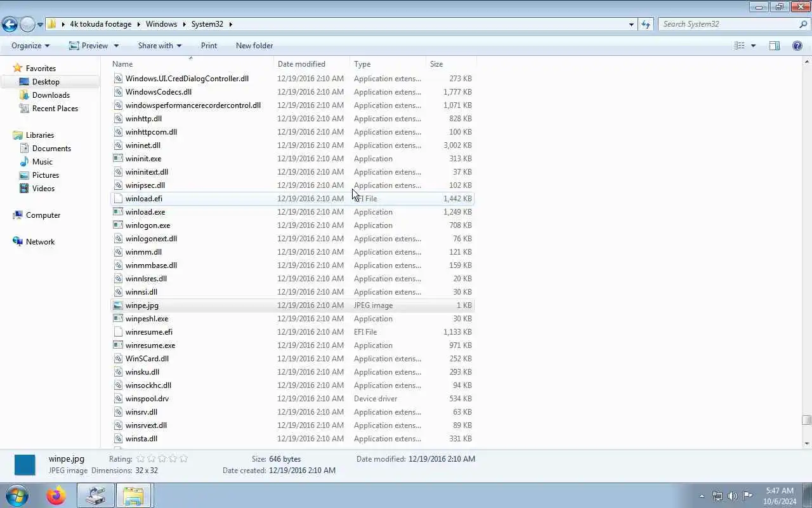
Task: Open the Share with menu
Action: pyautogui.click(x=160, y=46)
